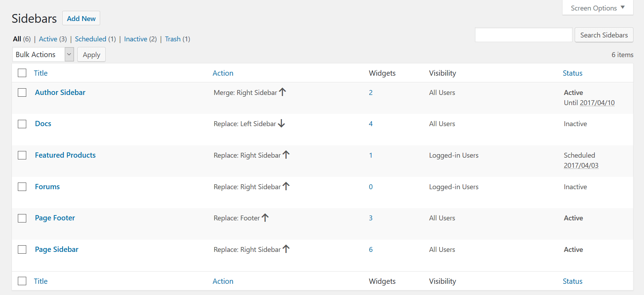Click the up arrow icon in Author Sidebar row
The image size is (644, 295).
click(x=282, y=92)
